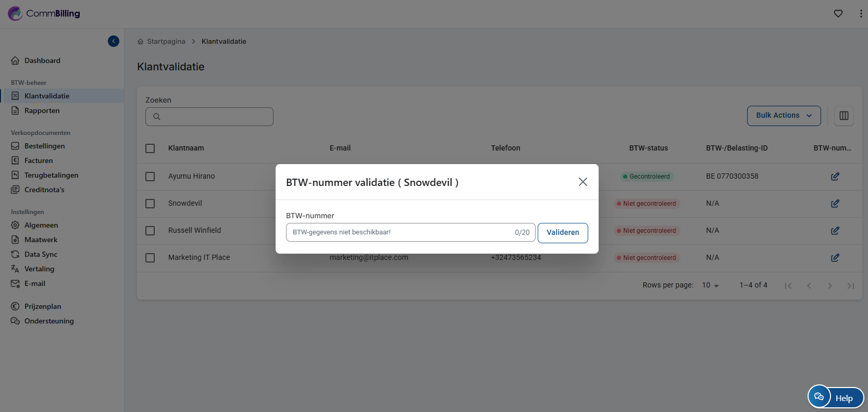Close the BTW-nummer validatie dialog
868x412 pixels.
click(x=582, y=182)
